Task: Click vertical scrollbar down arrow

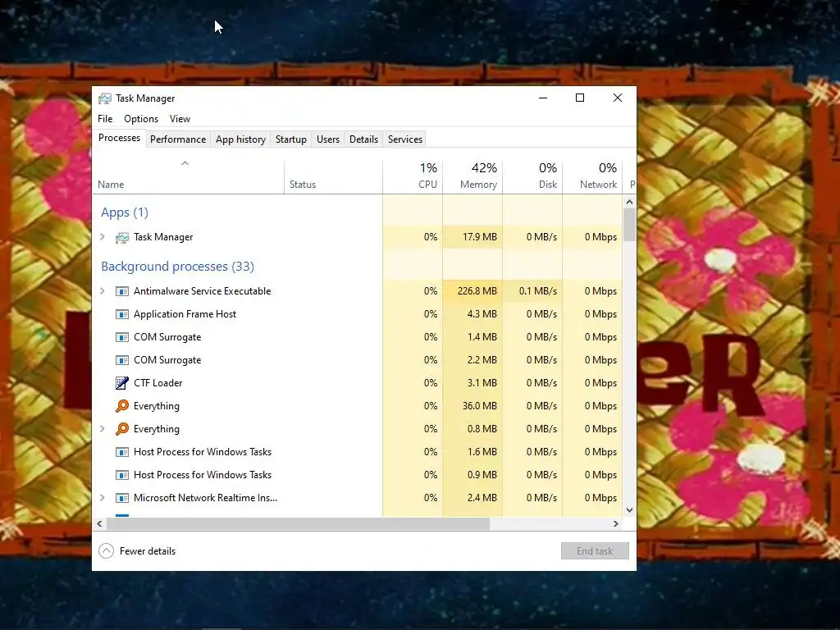Action: (629, 510)
